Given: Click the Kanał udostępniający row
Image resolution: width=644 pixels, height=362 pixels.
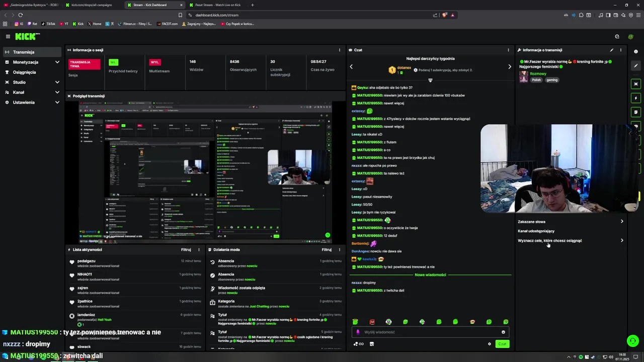Looking at the screenshot, I should 571,231.
